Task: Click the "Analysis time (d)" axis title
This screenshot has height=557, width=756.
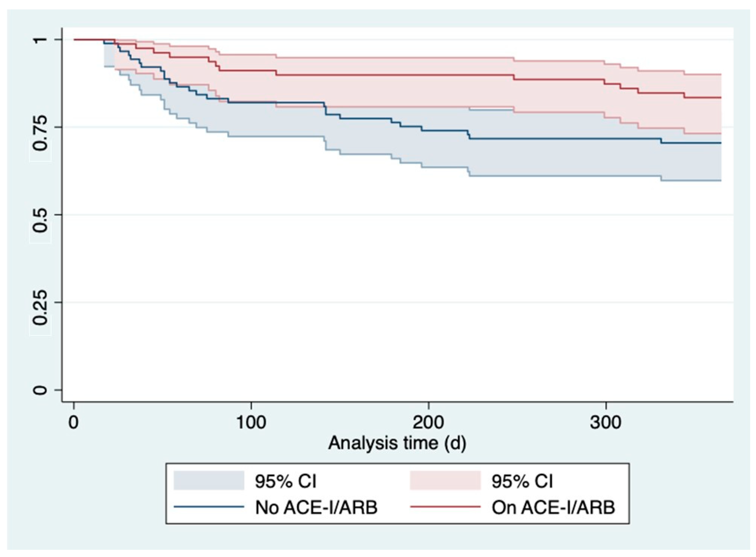Action: coord(397,443)
